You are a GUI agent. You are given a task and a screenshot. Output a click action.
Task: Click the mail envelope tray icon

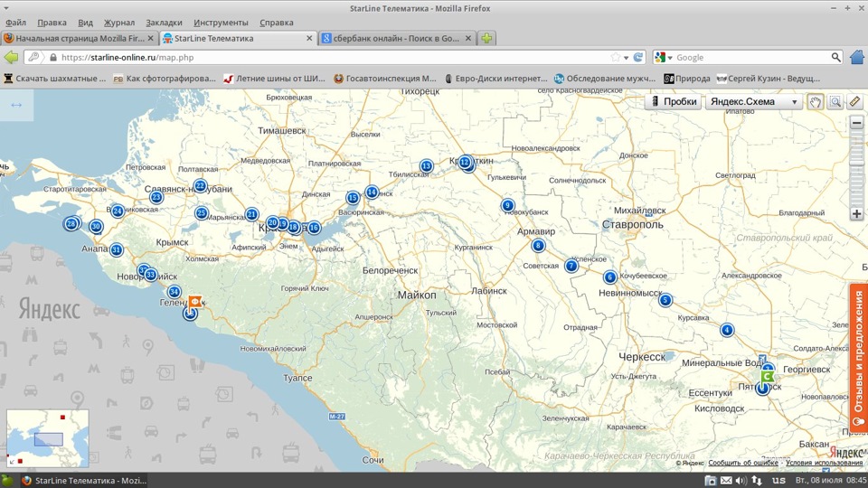tap(726, 480)
